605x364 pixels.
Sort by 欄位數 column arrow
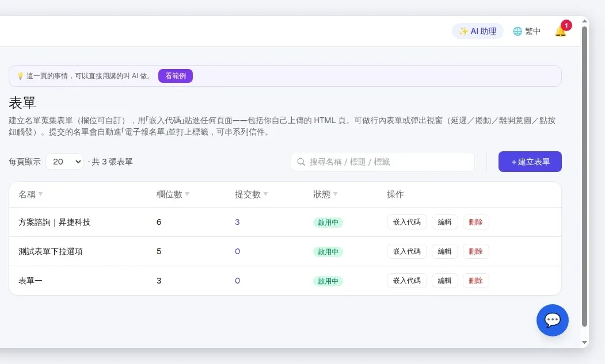pyautogui.click(x=187, y=194)
